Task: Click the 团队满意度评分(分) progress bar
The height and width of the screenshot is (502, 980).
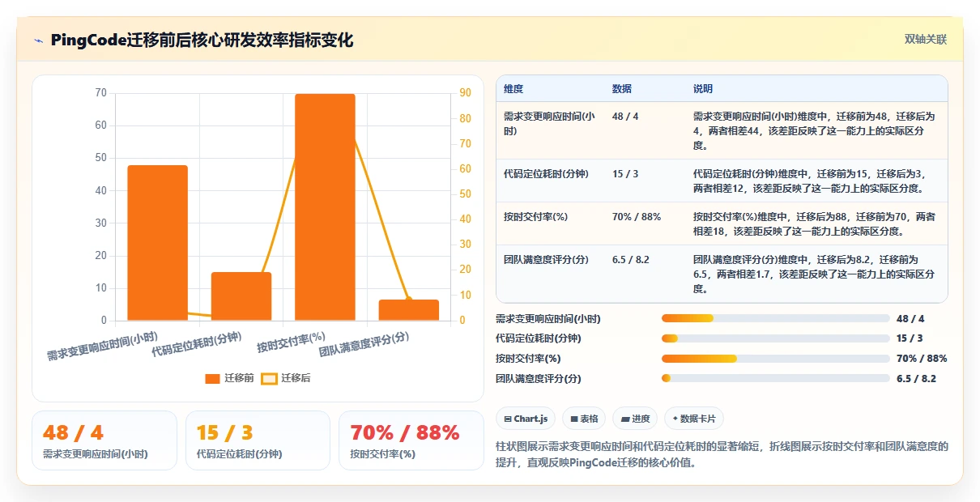Action: coord(775,378)
